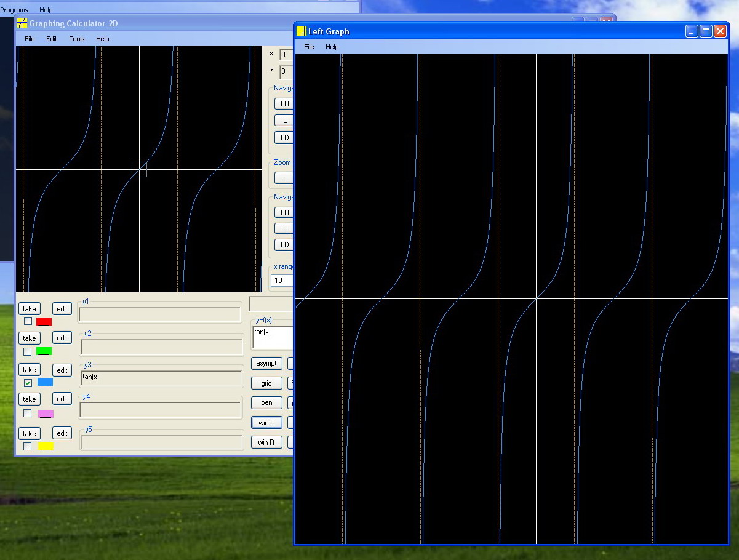739x560 pixels.
Task: Open Help menu next to Programs
Action: coord(46,10)
